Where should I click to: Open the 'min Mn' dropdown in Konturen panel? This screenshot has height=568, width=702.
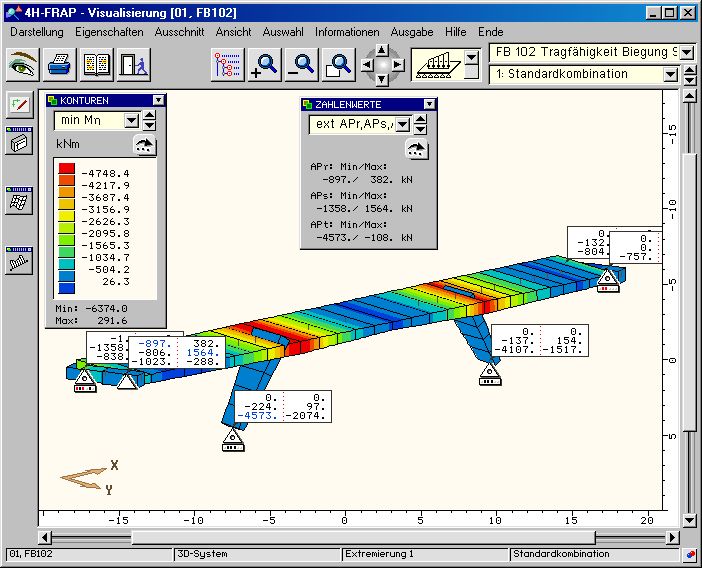tap(131, 120)
